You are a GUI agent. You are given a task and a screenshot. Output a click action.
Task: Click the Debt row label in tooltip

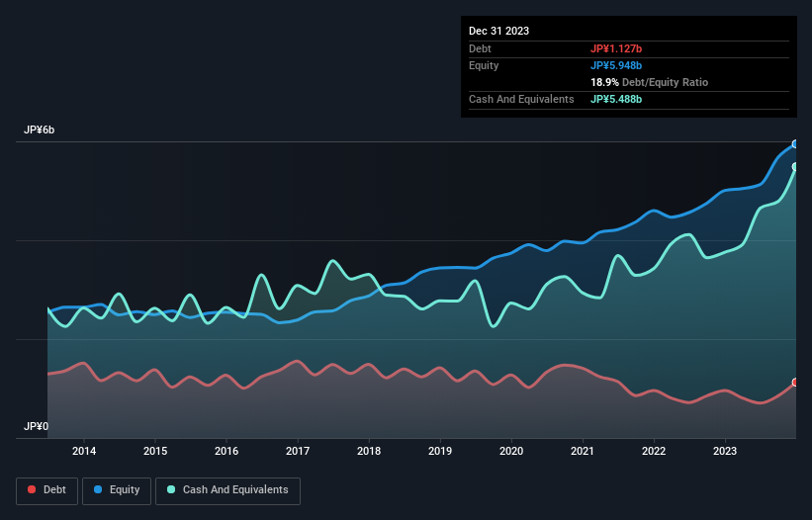[480, 48]
